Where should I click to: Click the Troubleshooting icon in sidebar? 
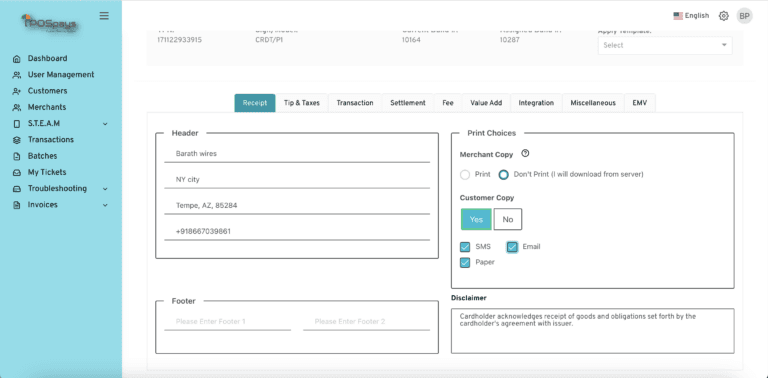17,189
